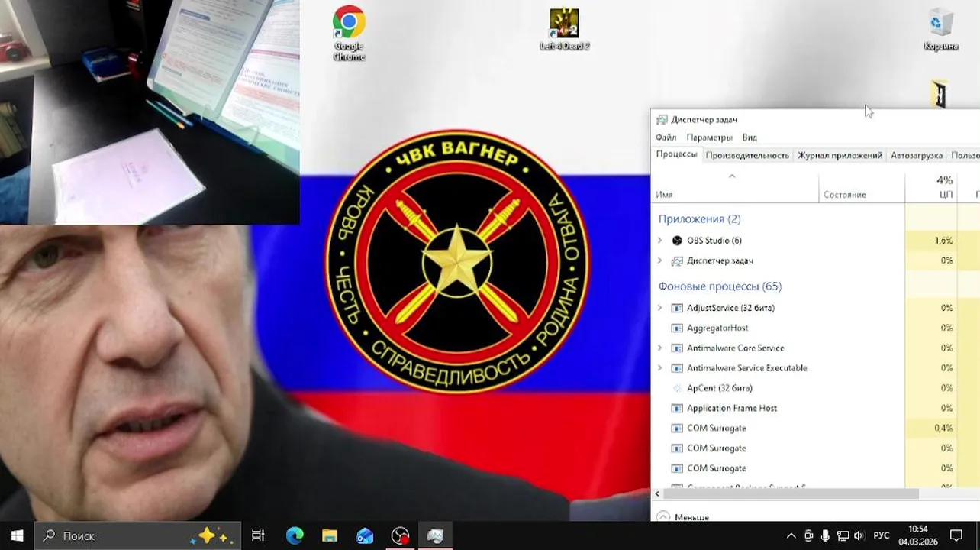
Task: Click ApCent process icon
Action: coord(677,388)
